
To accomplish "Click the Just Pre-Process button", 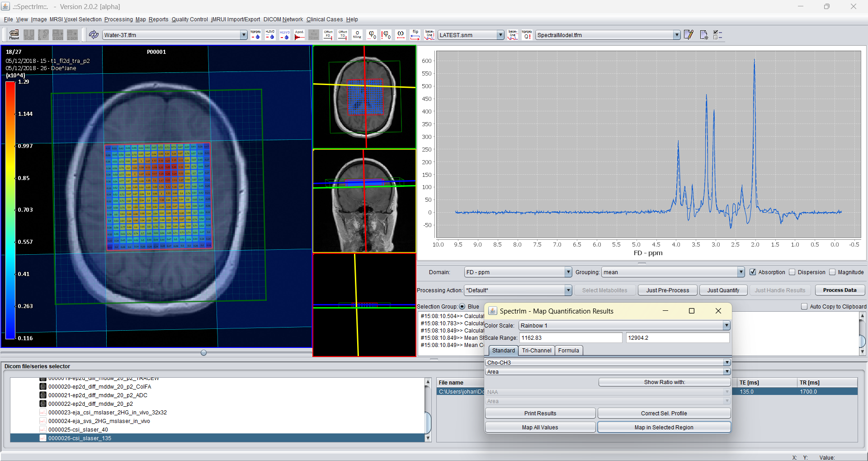I will point(667,290).
